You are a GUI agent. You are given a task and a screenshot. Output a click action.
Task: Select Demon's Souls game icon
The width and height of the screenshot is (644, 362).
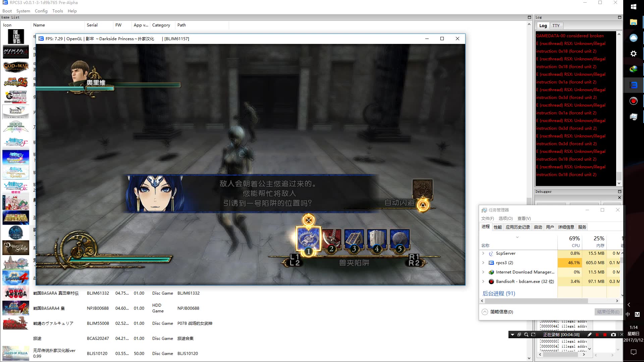click(16, 248)
